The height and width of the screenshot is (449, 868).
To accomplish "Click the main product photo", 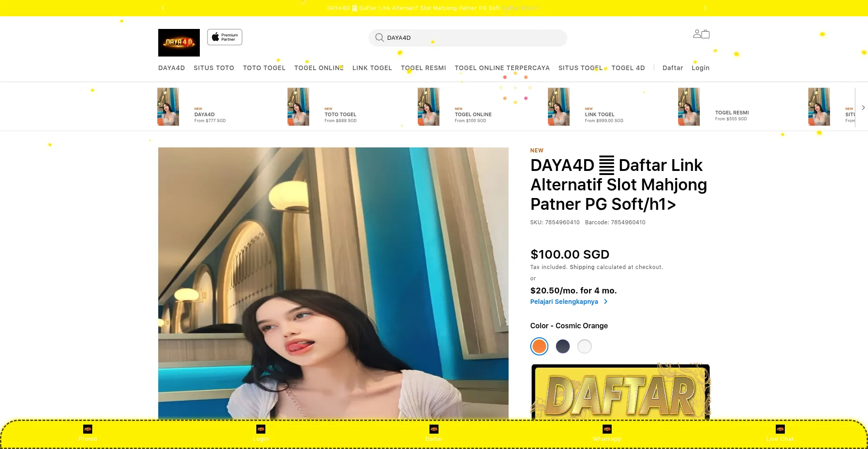I will [x=333, y=283].
